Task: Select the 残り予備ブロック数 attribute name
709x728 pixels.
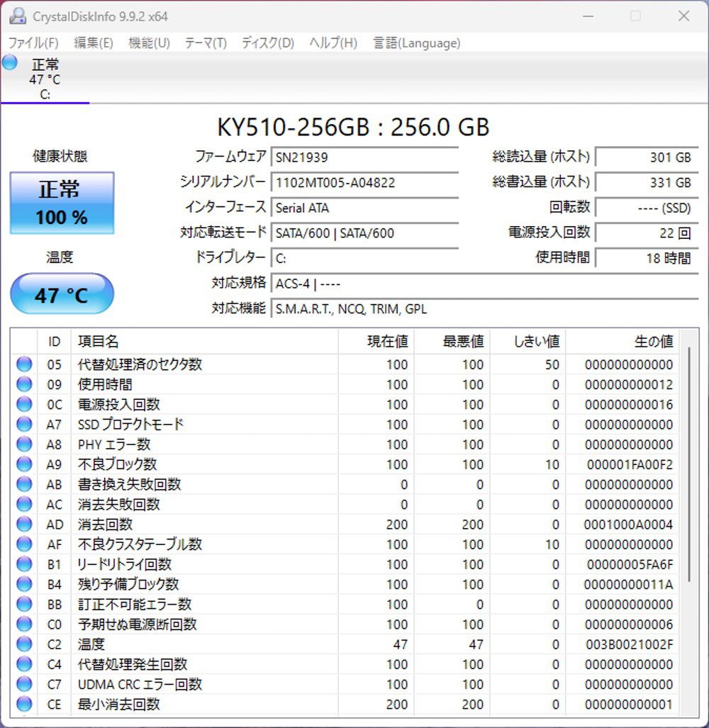Action: (128, 584)
